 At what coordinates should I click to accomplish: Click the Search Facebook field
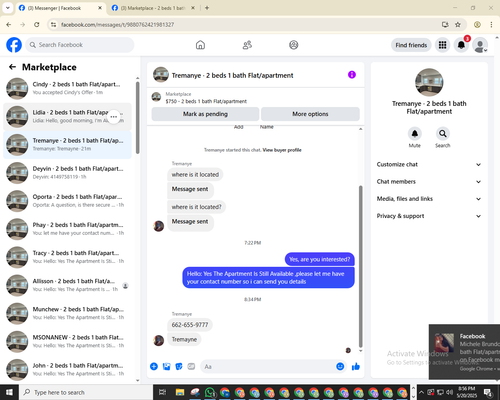[80, 45]
